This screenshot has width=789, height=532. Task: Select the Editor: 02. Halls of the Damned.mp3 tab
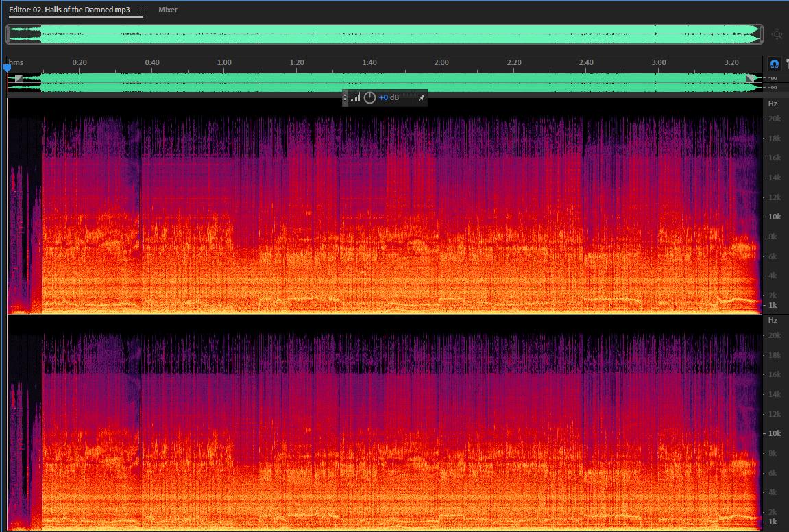[x=69, y=10]
